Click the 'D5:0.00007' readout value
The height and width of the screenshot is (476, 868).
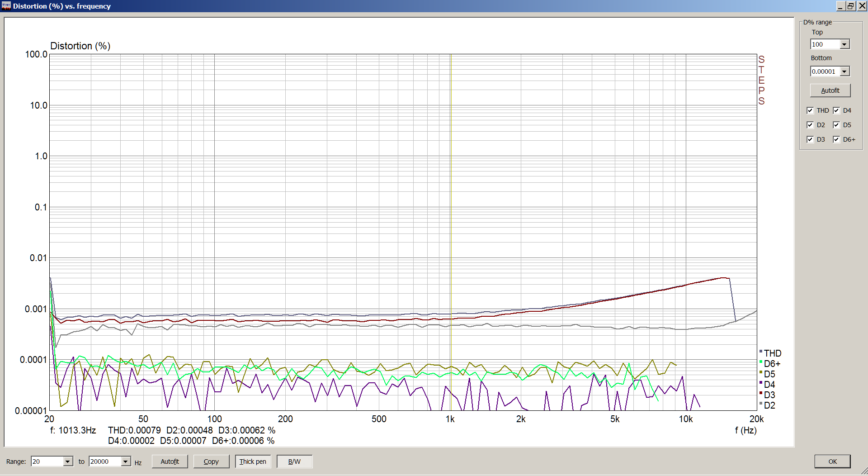pos(183,441)
